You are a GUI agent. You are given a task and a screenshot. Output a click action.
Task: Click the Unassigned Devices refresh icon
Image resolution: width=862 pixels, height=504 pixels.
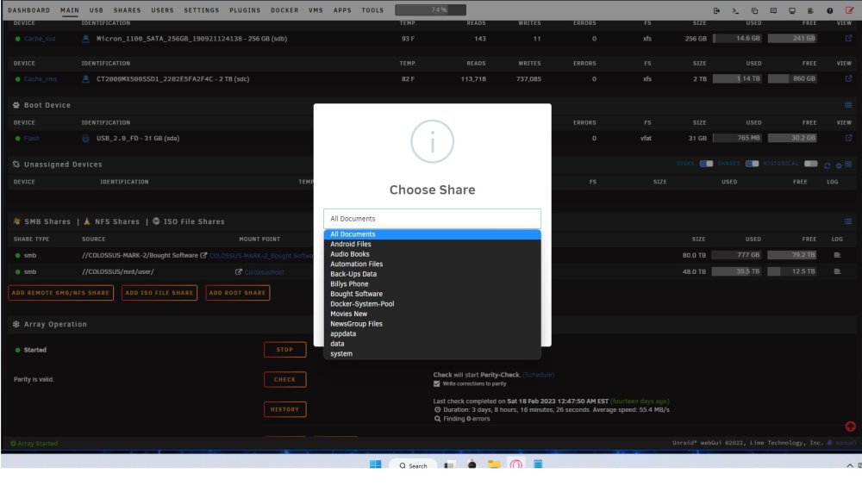click(828, 165)
